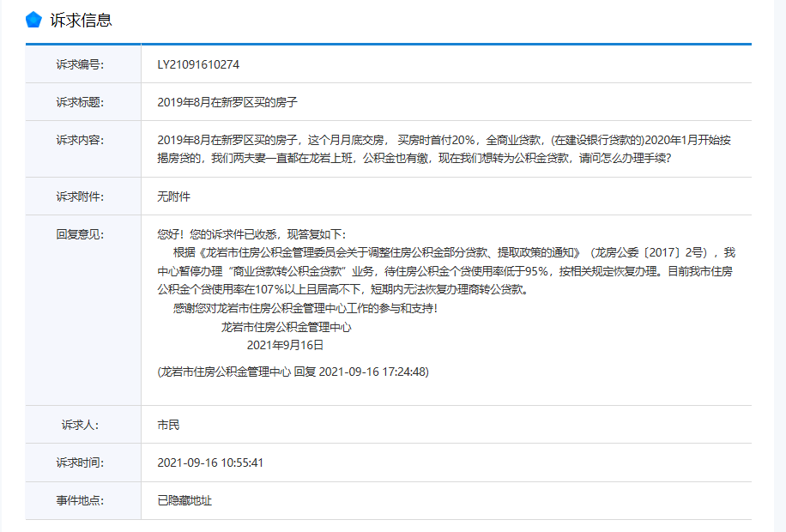Click the 已隐藏地址 location value
Viewport: 786px width, 532px height.
point(184,500)
